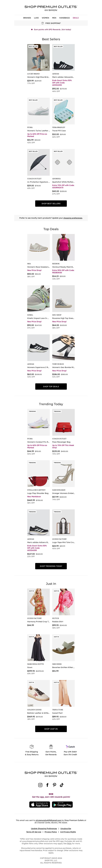
Task: Click the Shop Just In button
Action: click(x=51, y=719)
